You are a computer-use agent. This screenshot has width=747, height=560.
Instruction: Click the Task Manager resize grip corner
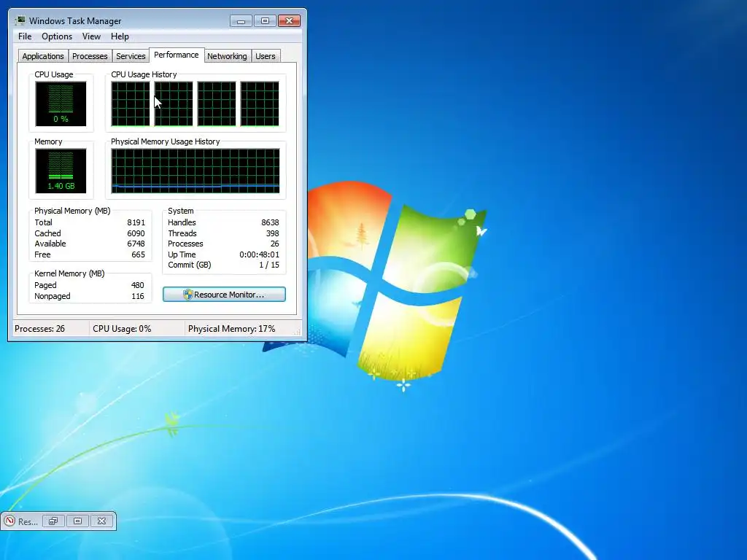tap(298, 332)
